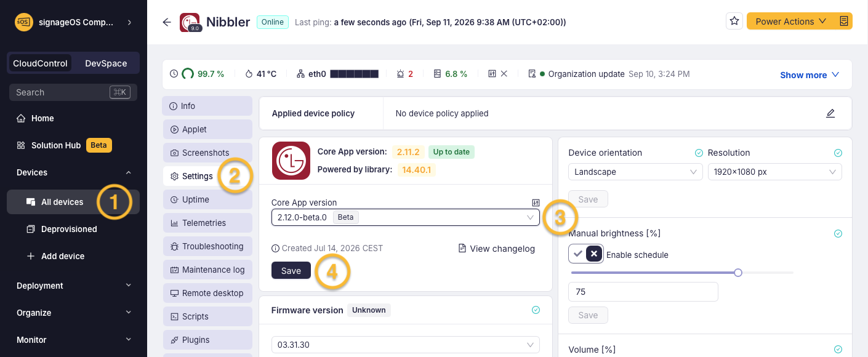Click the Volume green check status icon
Screen dimensions: 868x357
[x=838, y=350]
